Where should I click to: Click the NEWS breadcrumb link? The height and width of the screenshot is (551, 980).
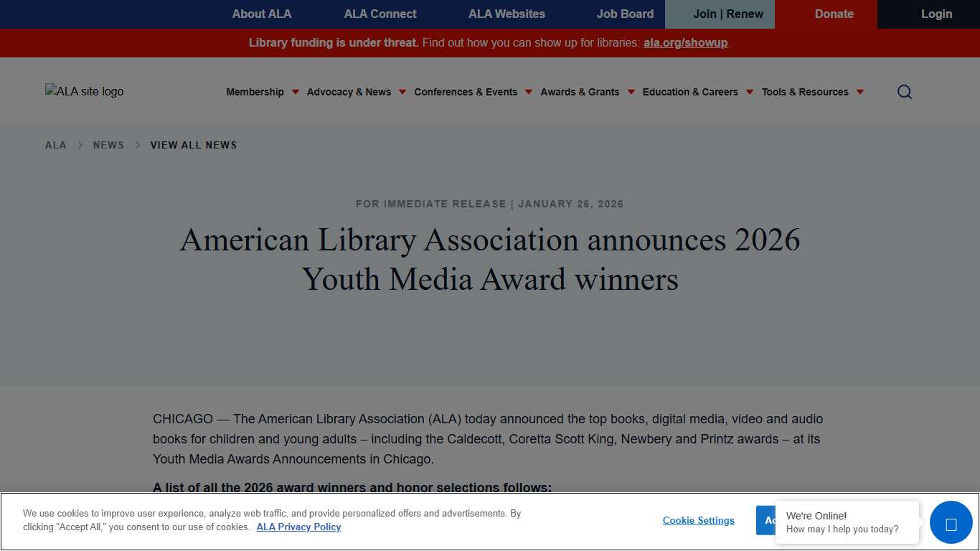(108, 145)
